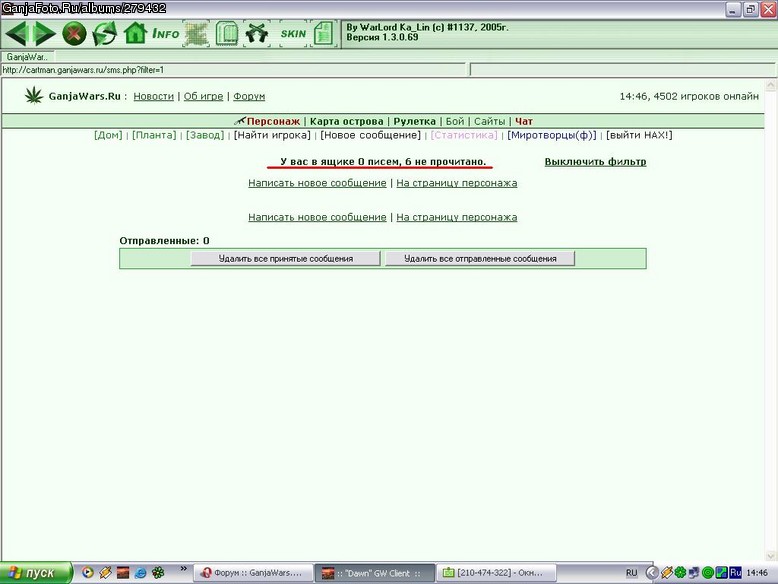778x584 pixels.
Task: Go back with the green left arrow
Action: pos(16,34)
